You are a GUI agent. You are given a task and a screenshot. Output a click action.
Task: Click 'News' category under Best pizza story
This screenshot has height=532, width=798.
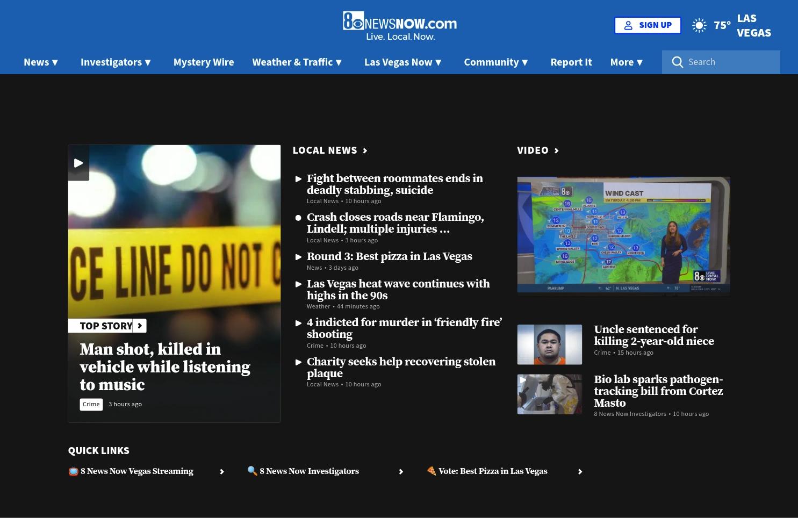(x=314, y=268)
